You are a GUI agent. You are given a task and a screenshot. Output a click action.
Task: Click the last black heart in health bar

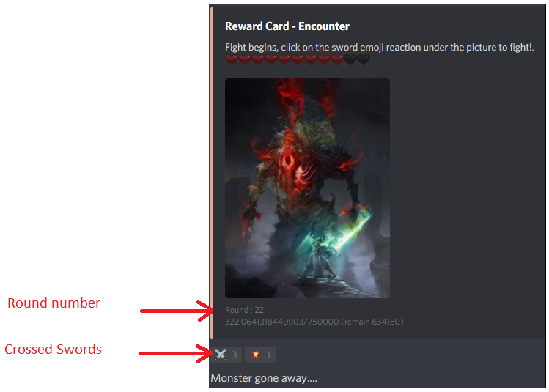[x=364, y=60]
